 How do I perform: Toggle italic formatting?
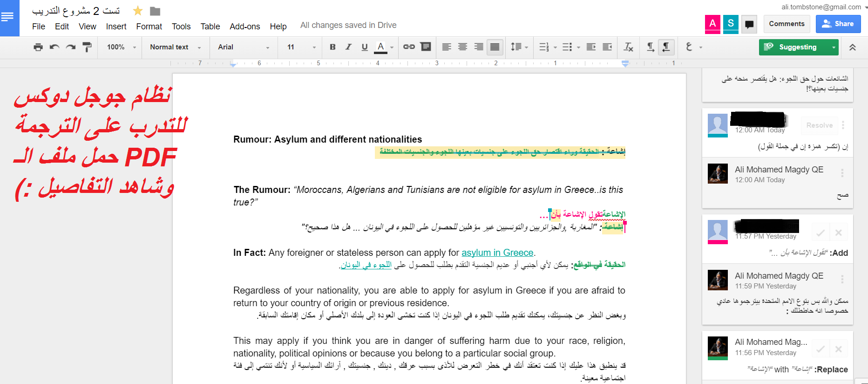[348, 47]
